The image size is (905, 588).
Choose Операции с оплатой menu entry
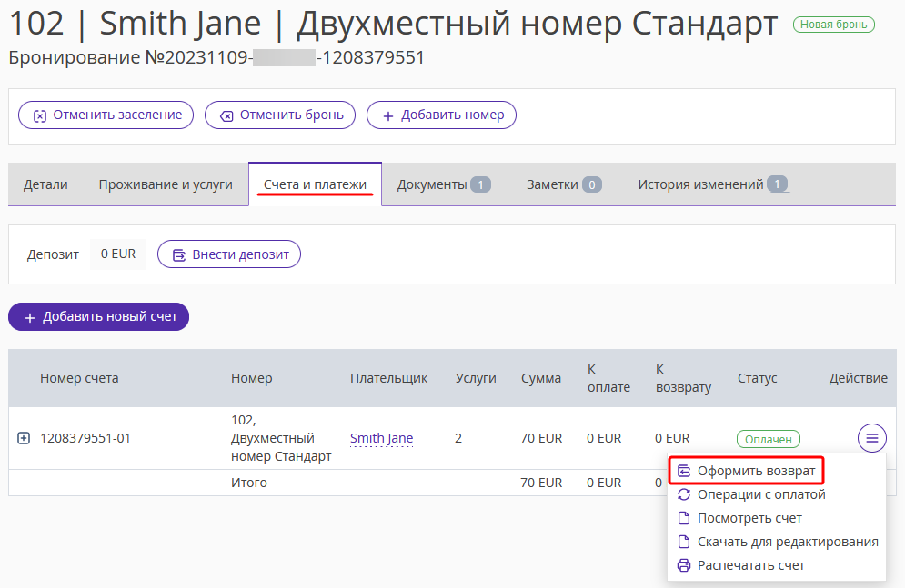coord(751,494)
